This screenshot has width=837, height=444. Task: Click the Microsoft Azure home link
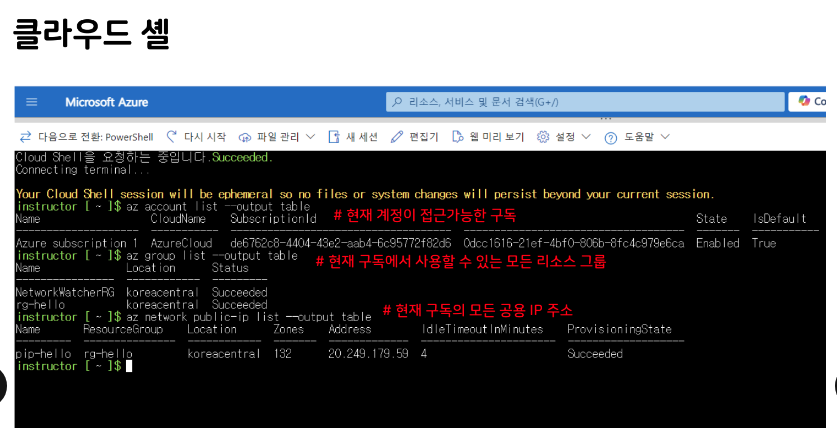point(106,102)
